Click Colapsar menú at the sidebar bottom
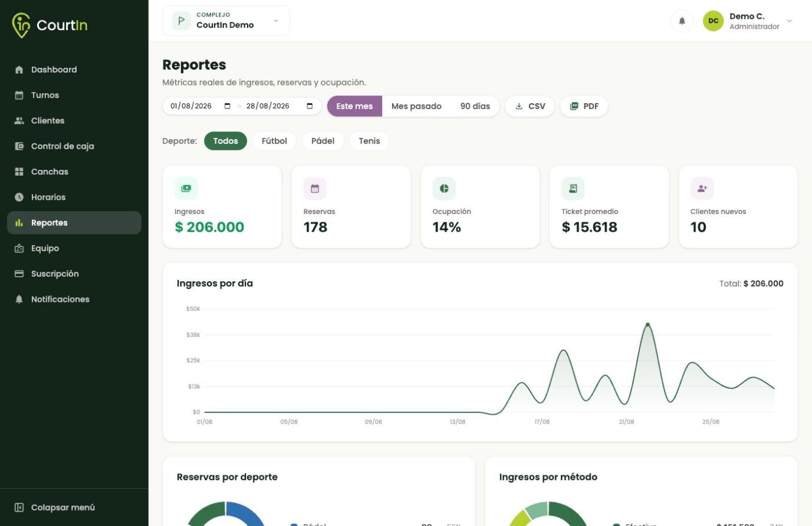Viewport: 812px width, 526px height. (74, 508)
